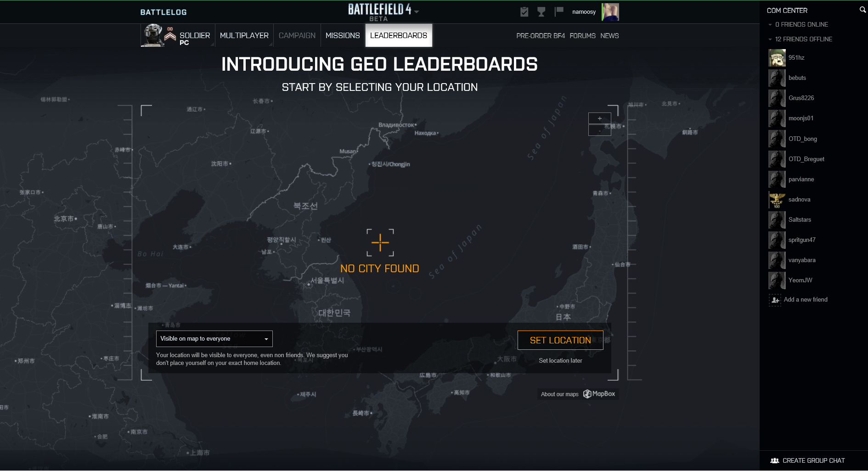The height and width of the screenshot is (471, 868).
Task: Select friend OTD_bong name
Action: [x=803, y=139]
